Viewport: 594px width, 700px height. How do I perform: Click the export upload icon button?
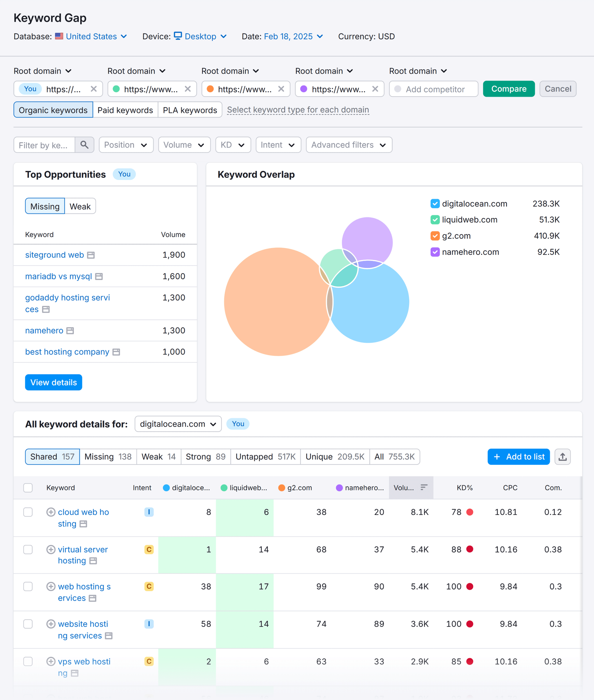(x=562, y=456)
